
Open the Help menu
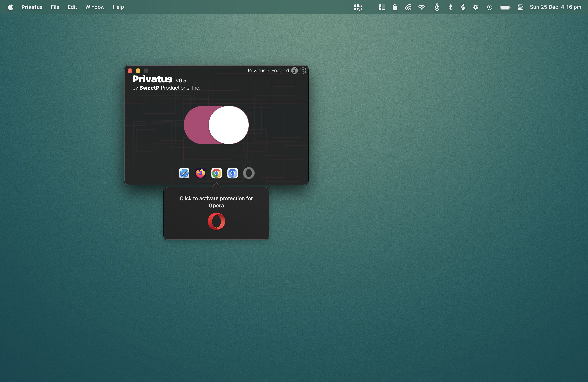118,7
